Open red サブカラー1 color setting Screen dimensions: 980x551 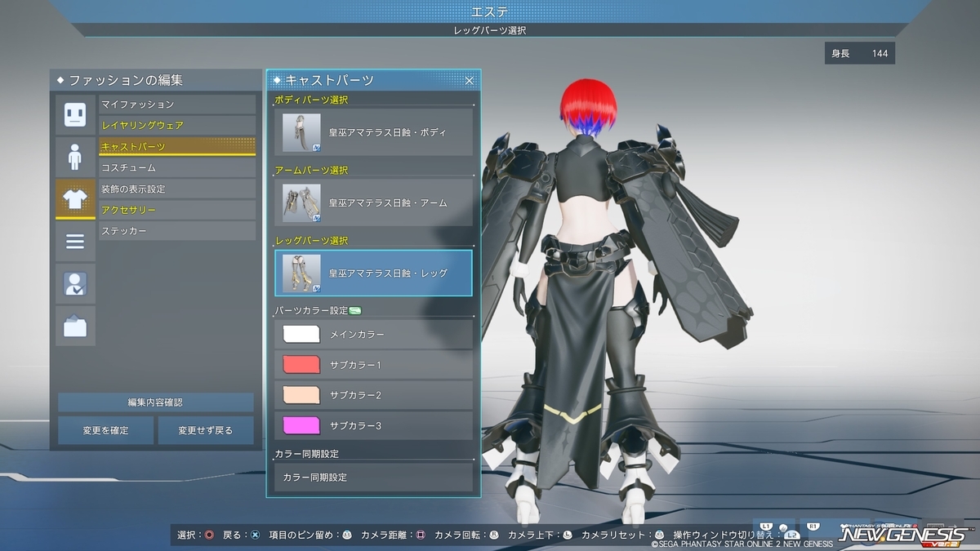[x=373, y=364]
